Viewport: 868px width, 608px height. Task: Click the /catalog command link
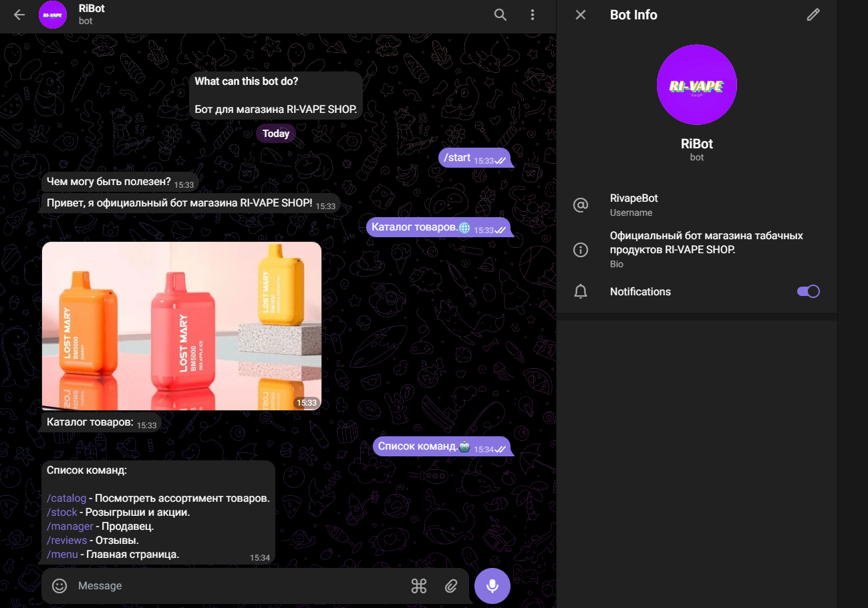[67, 498]
